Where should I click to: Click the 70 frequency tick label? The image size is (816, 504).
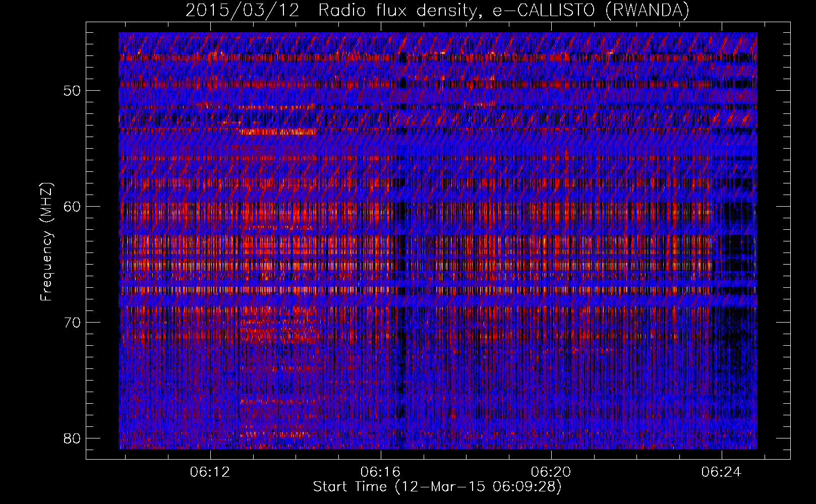[x=73, y=323]
